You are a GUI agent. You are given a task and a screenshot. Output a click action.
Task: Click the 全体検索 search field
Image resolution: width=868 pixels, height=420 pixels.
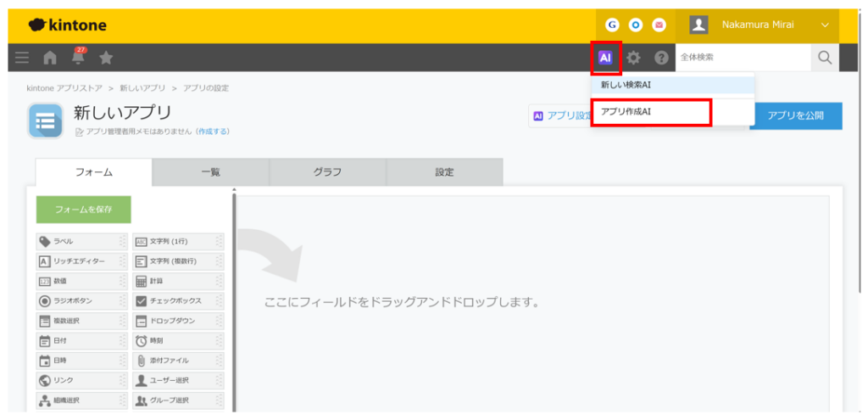[x=743, y=58]
